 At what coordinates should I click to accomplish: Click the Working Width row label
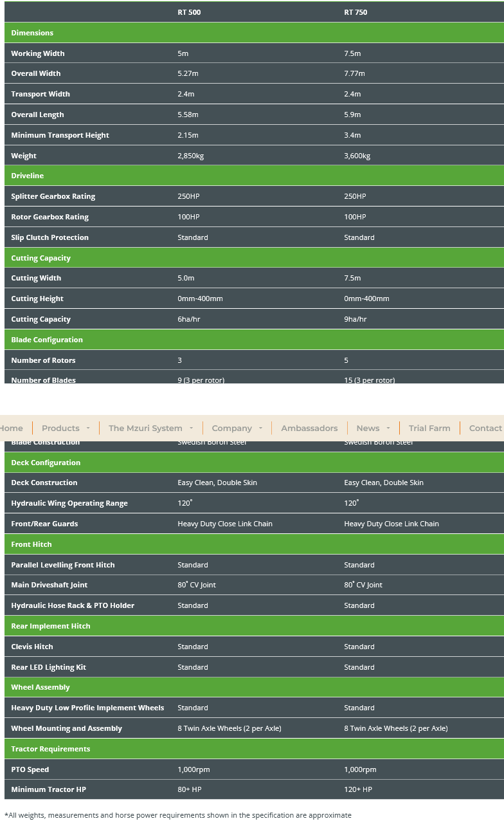[x=38, y=53]
